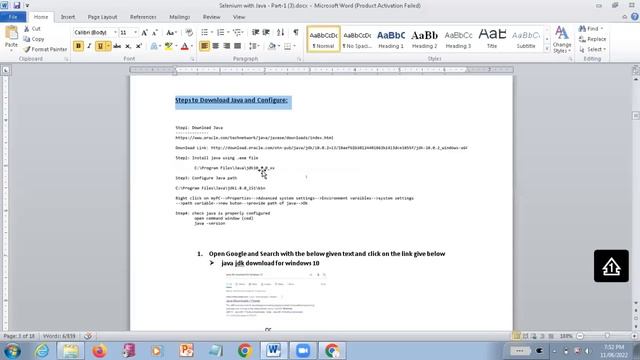The image size is (640, 360).
Task: Apply the red font color
Action: click(x=184, y=46)
